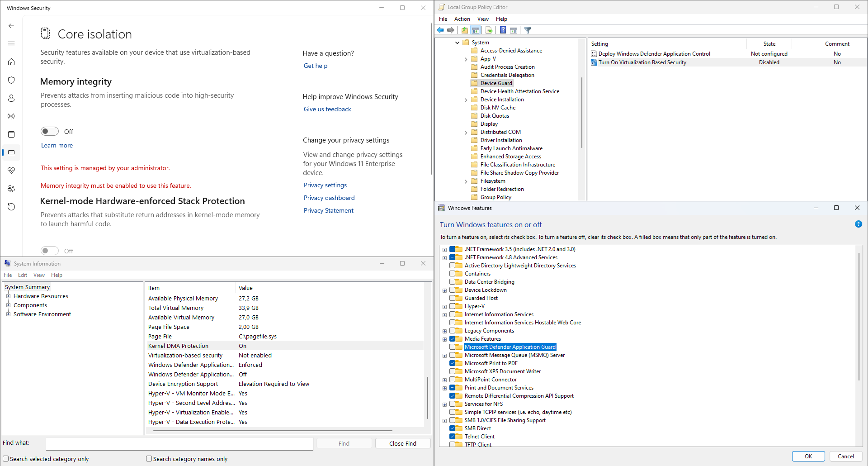
Task: Select the Device Guard folder icon in tree
Action: [474, 83]
